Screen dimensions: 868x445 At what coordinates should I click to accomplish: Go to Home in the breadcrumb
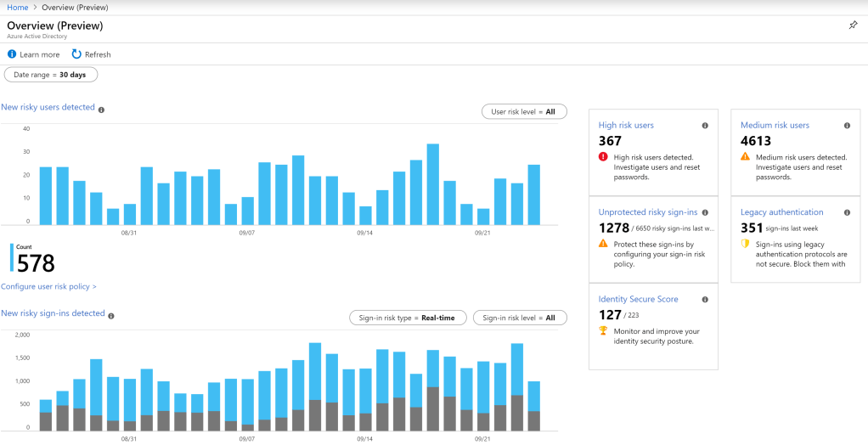(17, 7)
